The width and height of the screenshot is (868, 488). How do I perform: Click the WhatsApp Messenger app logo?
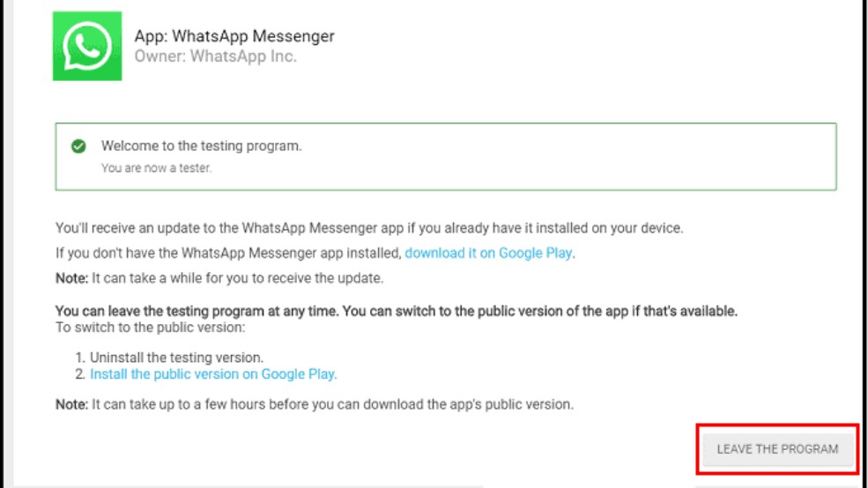pyautogui.click(x=87, y=46)
